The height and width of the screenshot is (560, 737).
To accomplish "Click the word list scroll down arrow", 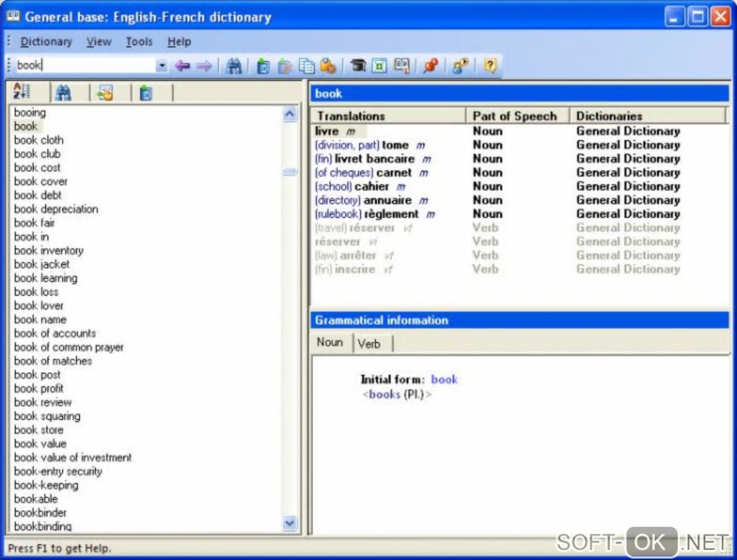I will pos(290,522).
